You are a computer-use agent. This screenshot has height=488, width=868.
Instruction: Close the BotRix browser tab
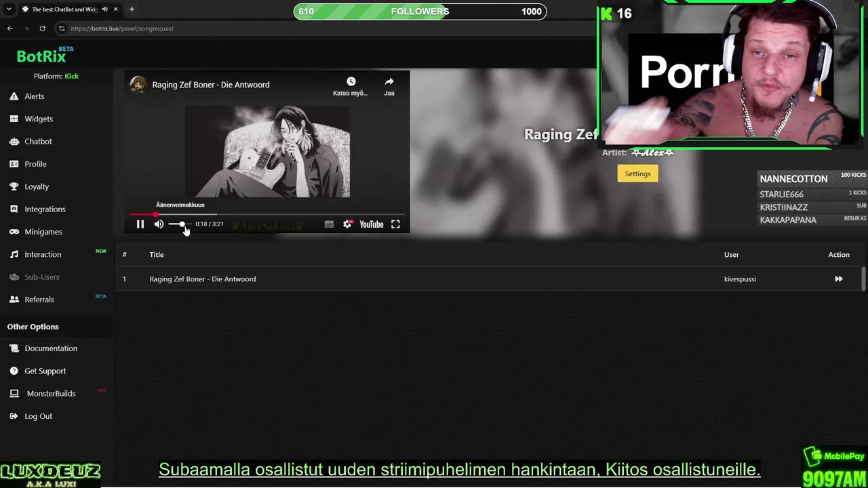115,9
